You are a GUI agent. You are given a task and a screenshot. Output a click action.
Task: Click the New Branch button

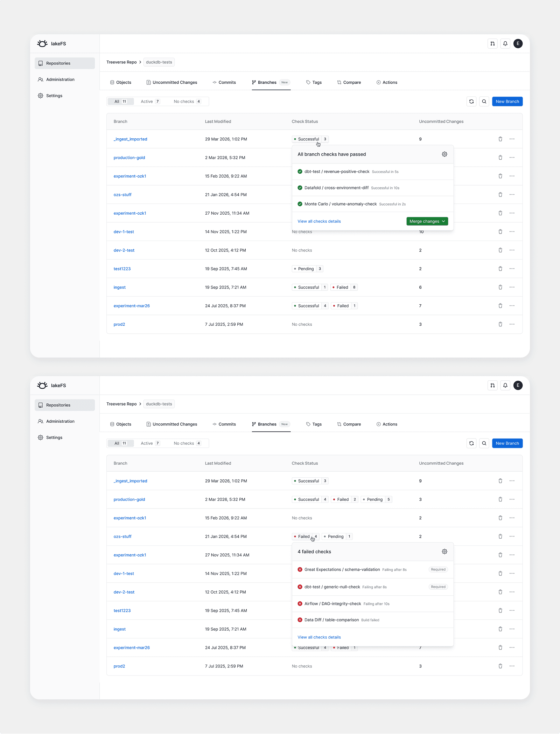(507, 101)
